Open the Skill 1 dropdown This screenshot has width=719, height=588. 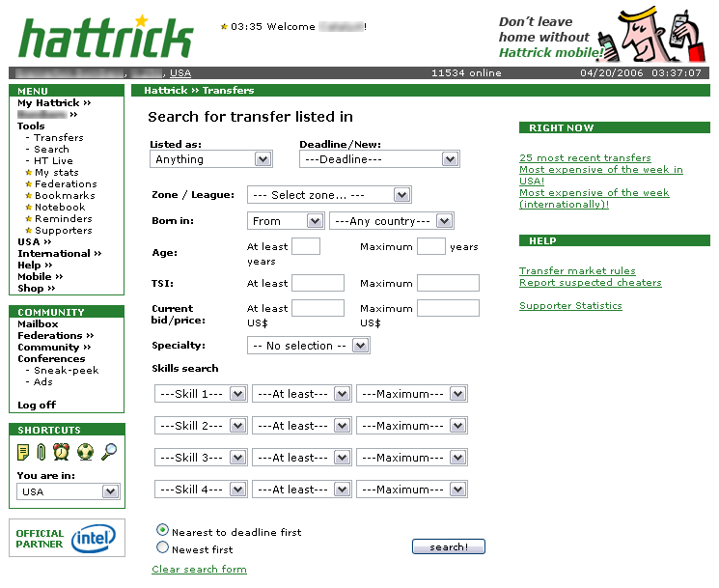201,394
